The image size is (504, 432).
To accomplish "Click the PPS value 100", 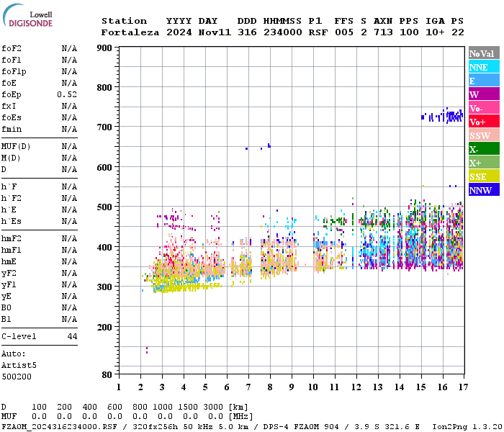I will click(x=409, y=32).
